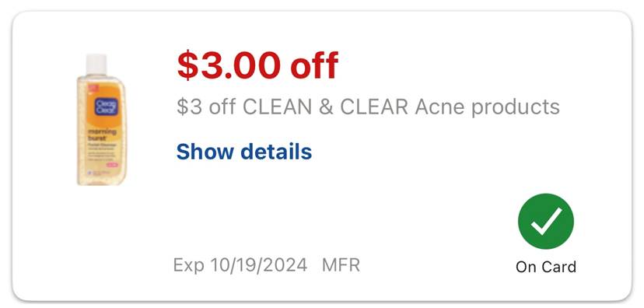Viewport: 644px width, 308px height.
Task: Click the morning burst label on bottle
Action: coord(102,135)
